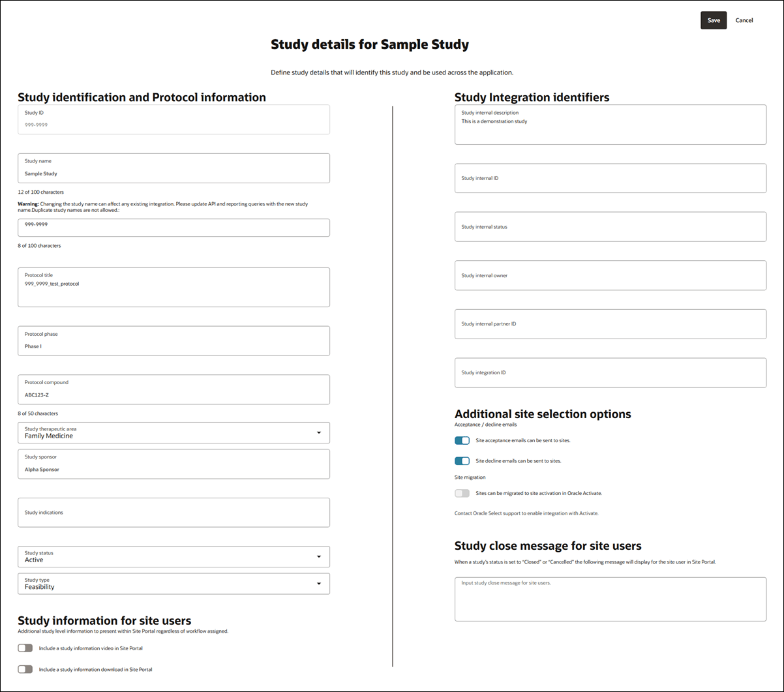Click the Study sponsor field
The width and height of the screenshot is (784, 692).
[x=173, y=464]
